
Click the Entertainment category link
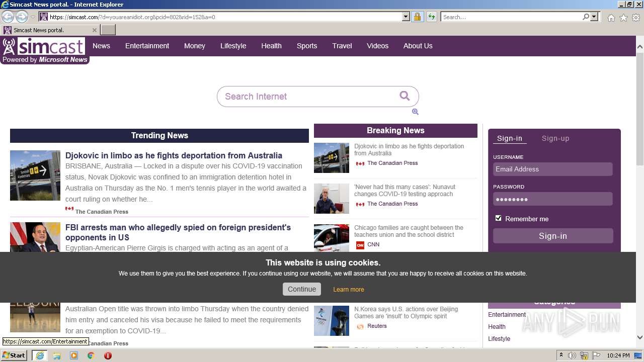[507, 315]
